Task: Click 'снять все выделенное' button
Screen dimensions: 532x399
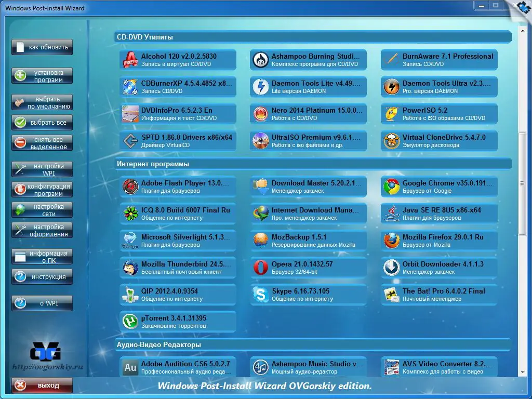Action: [42, 143]
